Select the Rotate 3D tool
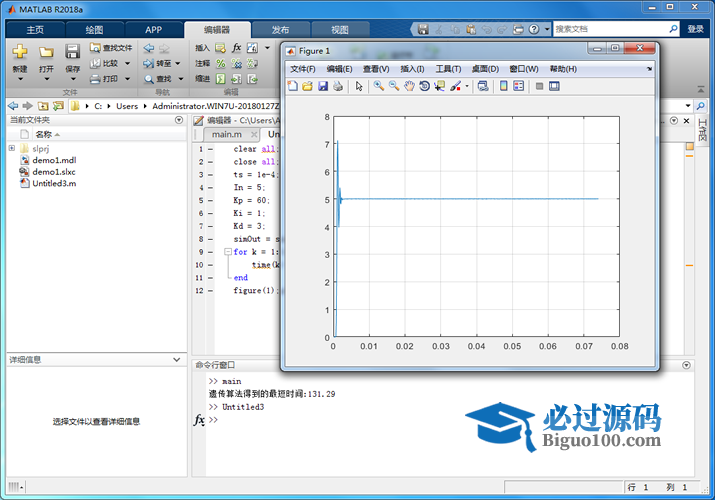 pyautogui.click(x=424, y=86)
